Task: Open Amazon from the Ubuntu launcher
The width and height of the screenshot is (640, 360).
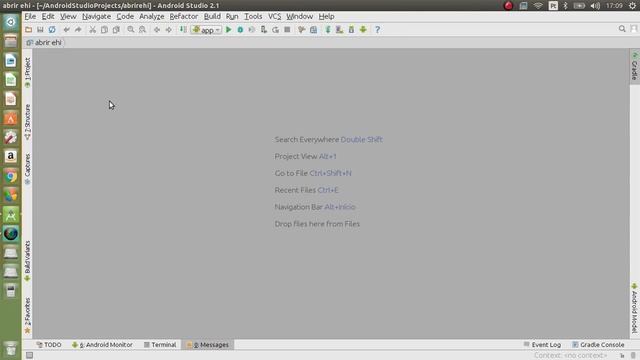Action: click(11, 156)
